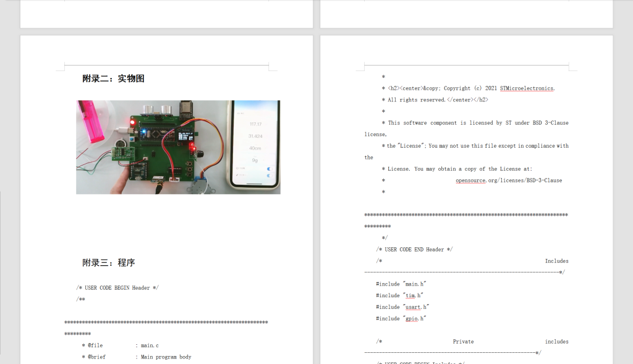The width and height of the screenshot is (633, 364).
Task: Click the #include "main.h" line
Action: [x=401, y=284]
